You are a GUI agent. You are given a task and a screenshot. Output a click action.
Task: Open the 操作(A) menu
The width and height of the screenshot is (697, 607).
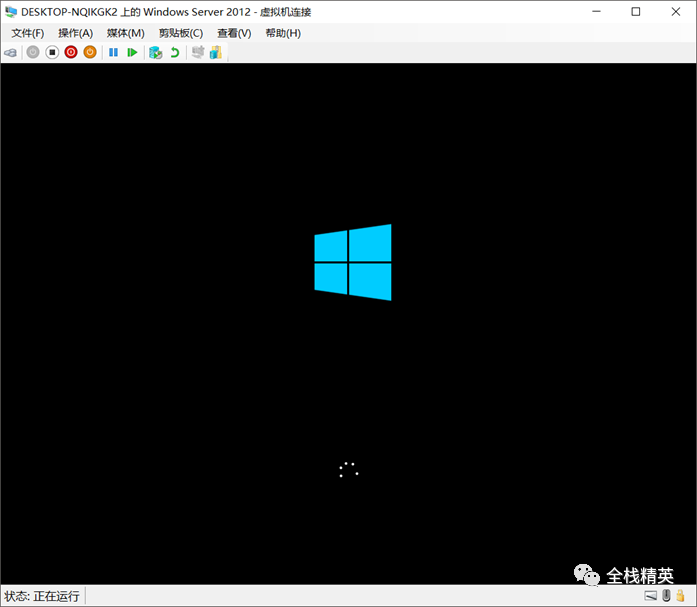tap(76, 33)
